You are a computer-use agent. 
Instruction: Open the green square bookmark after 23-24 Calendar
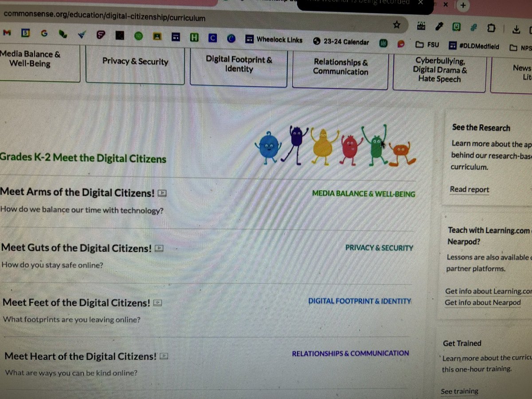coord(383,43)
